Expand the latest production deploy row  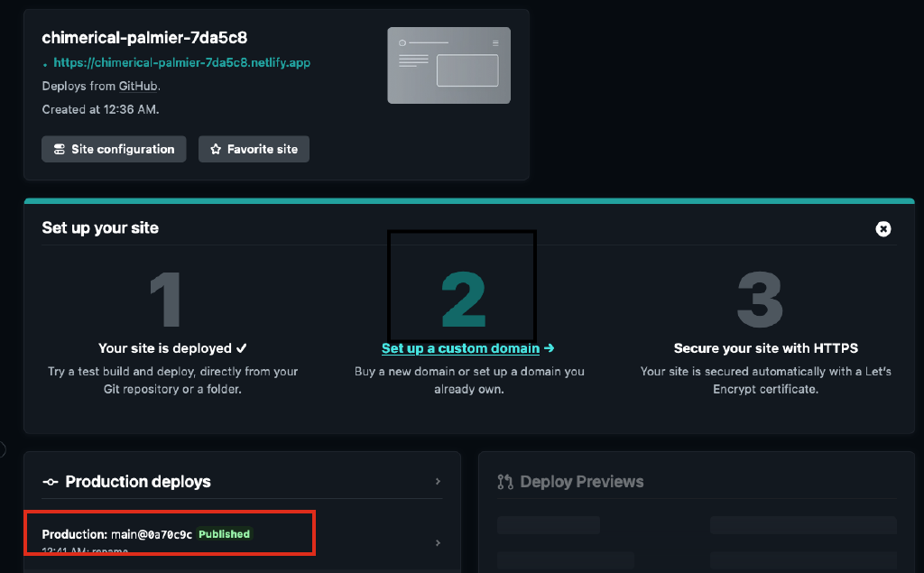[x=438, y=542]
